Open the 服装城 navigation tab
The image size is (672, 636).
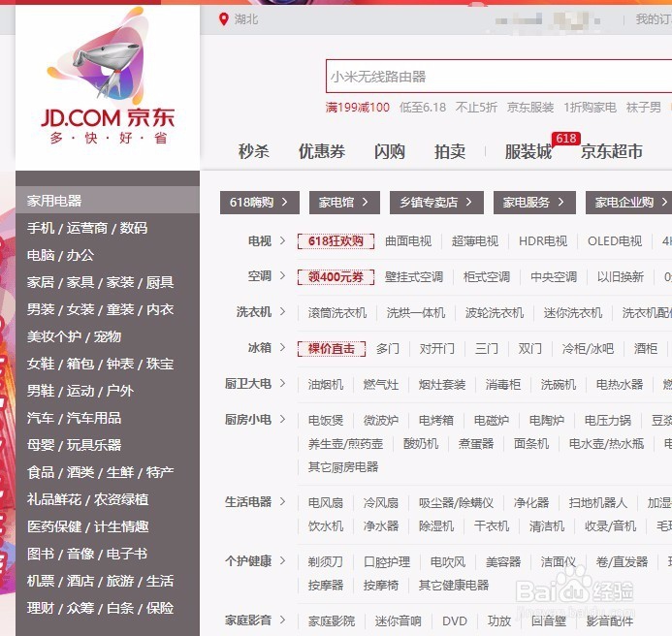[528, 151]
